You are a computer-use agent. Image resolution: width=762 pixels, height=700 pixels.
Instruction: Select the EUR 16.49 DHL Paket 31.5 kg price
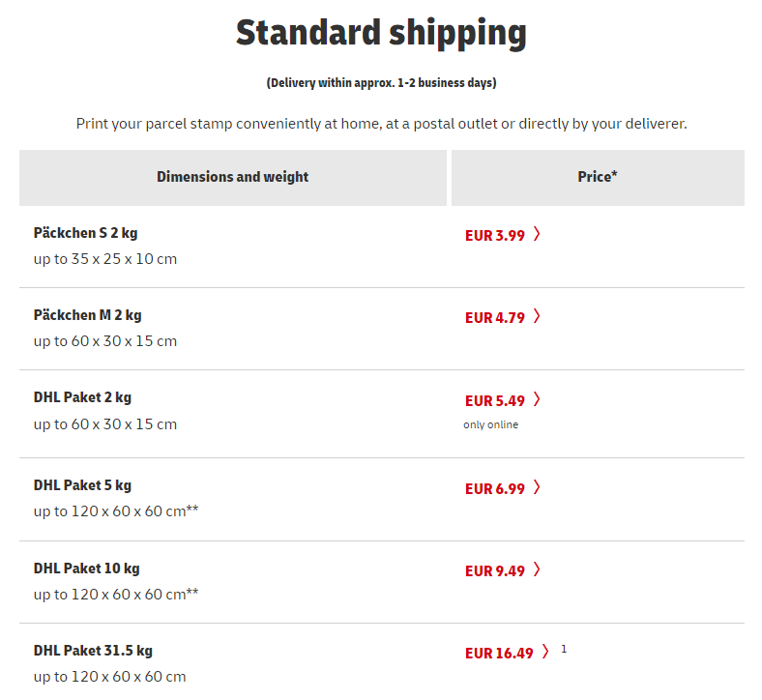(499, 653)
